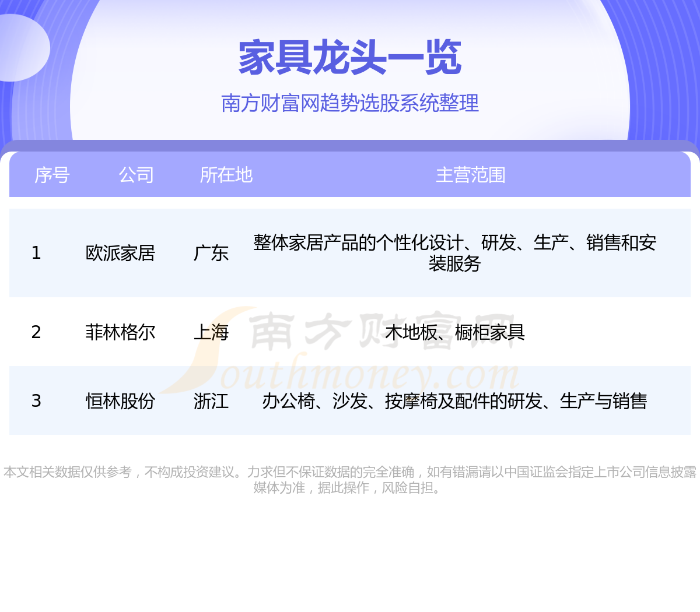This screenshot has height=612, width=700.
Task: Select the 序号 column header
Action: [52, 175]
